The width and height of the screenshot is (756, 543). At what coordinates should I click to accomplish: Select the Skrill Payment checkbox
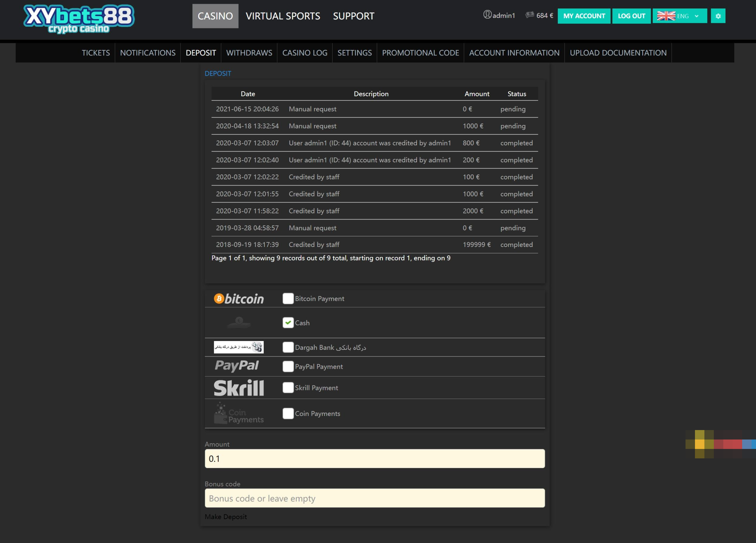[x=288, y=388]
